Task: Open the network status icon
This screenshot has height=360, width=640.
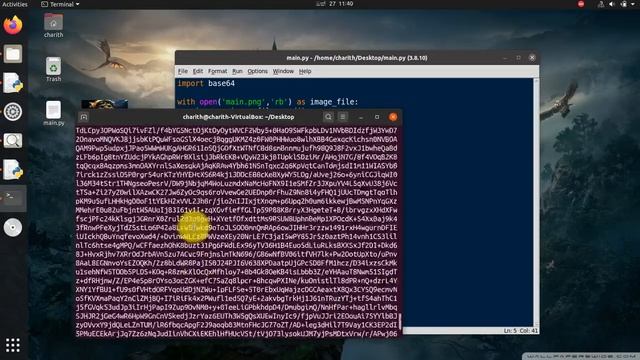Action: point(601,4)
